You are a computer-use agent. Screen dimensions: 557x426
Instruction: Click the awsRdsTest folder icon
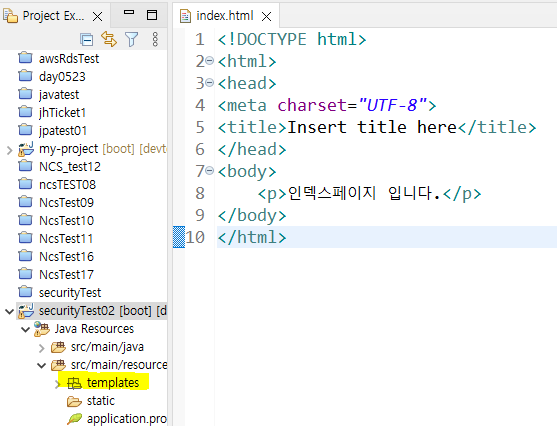coord(25,58)
